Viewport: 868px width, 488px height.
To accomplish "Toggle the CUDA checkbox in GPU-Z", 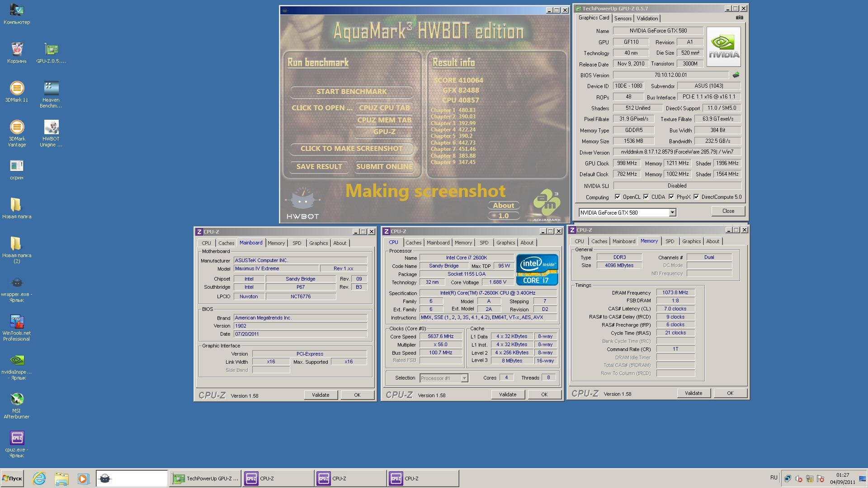I will (x=646, y=197).
